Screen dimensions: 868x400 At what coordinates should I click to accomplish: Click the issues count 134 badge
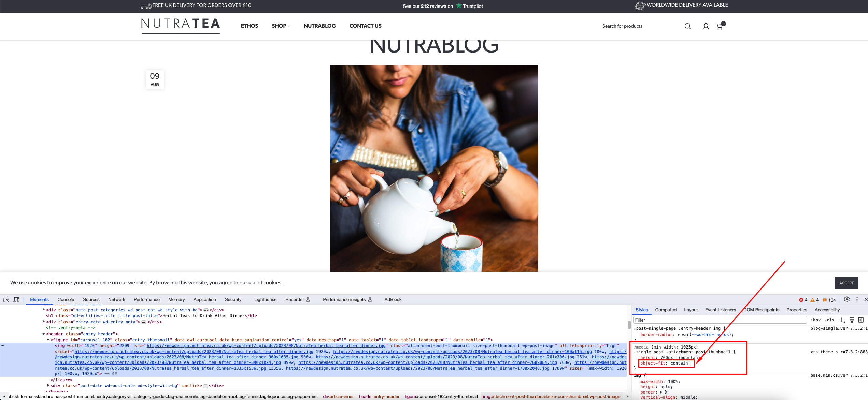(x=829, y=300)
